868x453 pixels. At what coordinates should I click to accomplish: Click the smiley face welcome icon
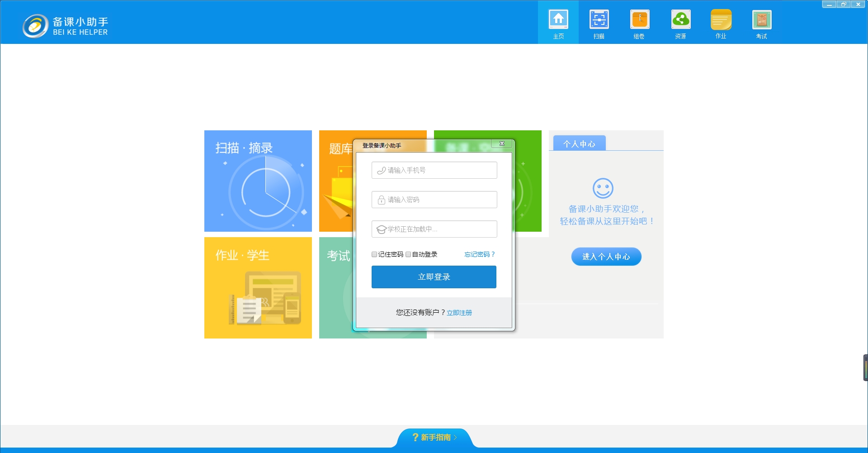pyautogui.click(x=603, y=188)
